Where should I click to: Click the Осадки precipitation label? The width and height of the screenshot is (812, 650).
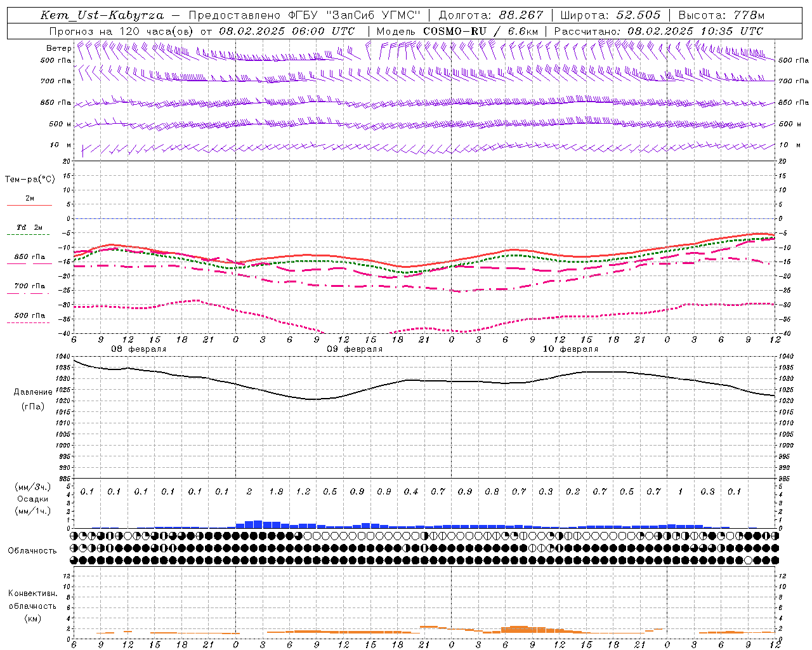click(32, 499)
